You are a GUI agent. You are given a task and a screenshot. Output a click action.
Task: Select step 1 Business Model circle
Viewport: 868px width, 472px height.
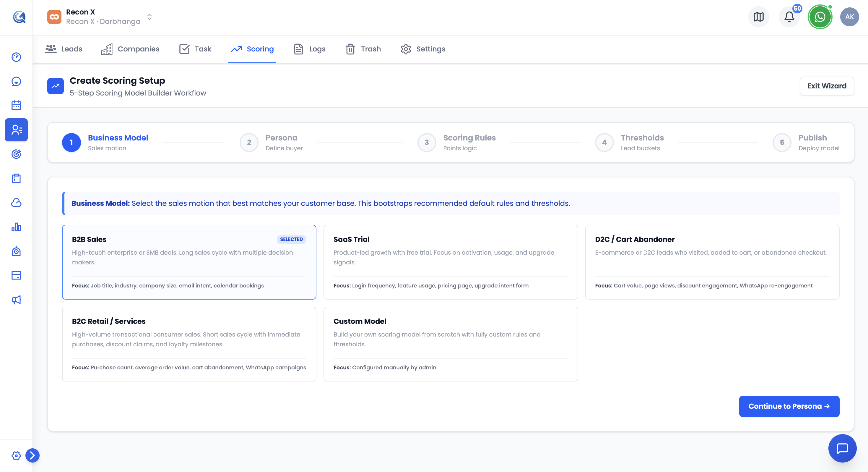click(71, 142)
